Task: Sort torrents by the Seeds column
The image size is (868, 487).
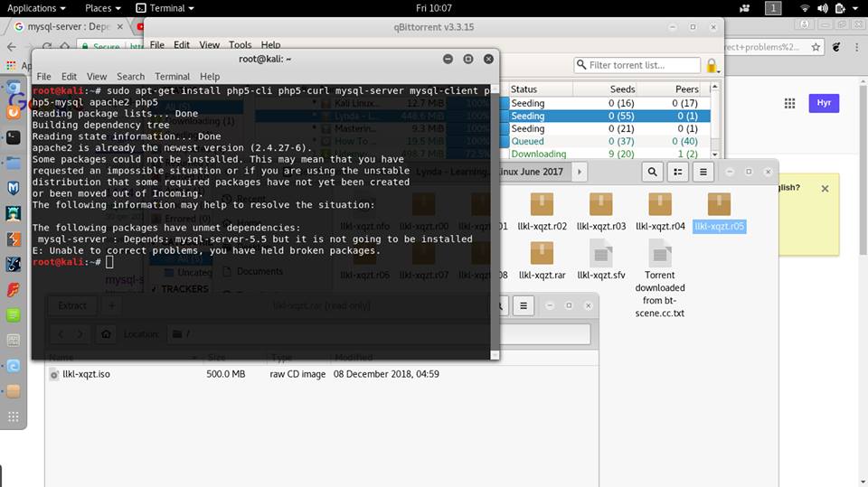Action: (622, 89)
